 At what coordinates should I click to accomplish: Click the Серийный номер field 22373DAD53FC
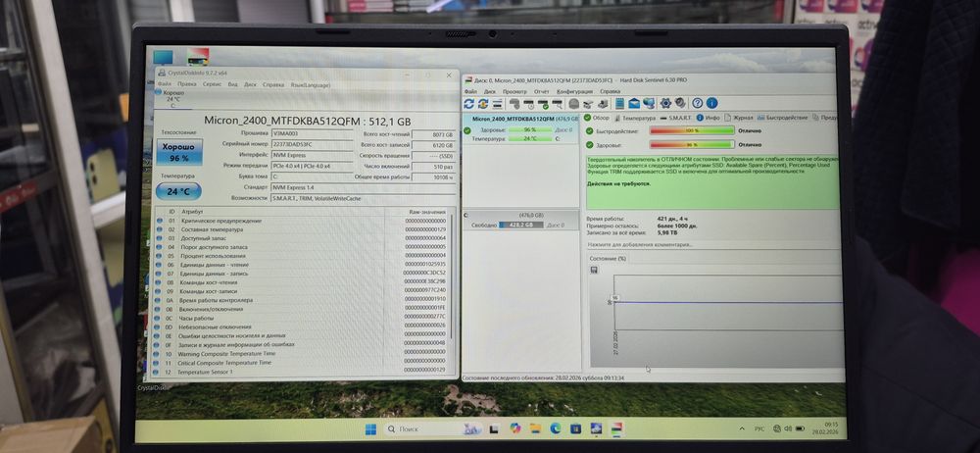pos(312,144)
